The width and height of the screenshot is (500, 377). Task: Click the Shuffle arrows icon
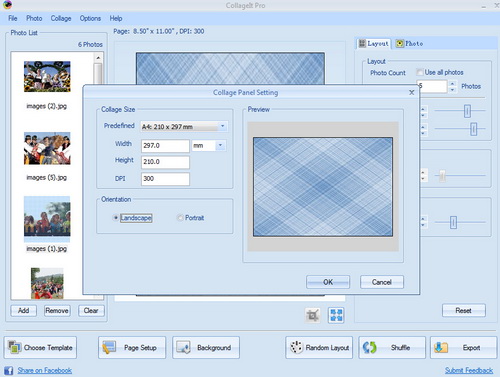coord(370,347)
